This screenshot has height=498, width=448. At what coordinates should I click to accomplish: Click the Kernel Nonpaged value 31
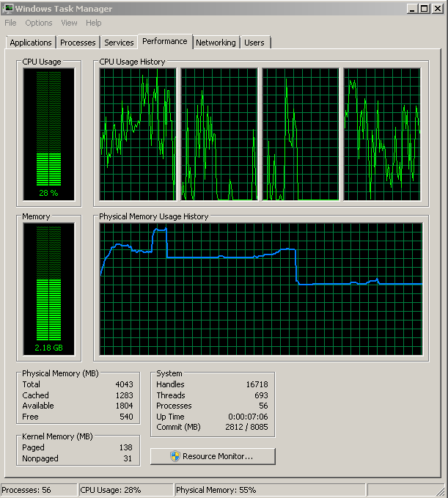(128, 458)
